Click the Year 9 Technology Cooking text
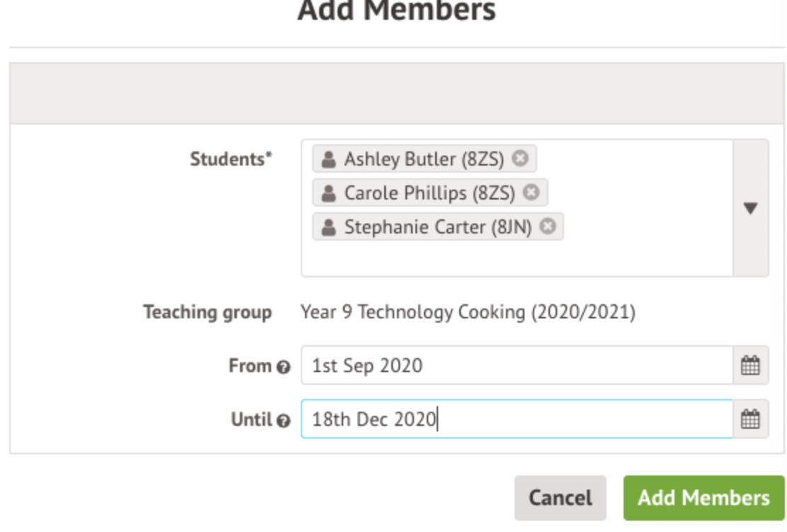This screenshot has width=787, height=532. tap(468, 312)
